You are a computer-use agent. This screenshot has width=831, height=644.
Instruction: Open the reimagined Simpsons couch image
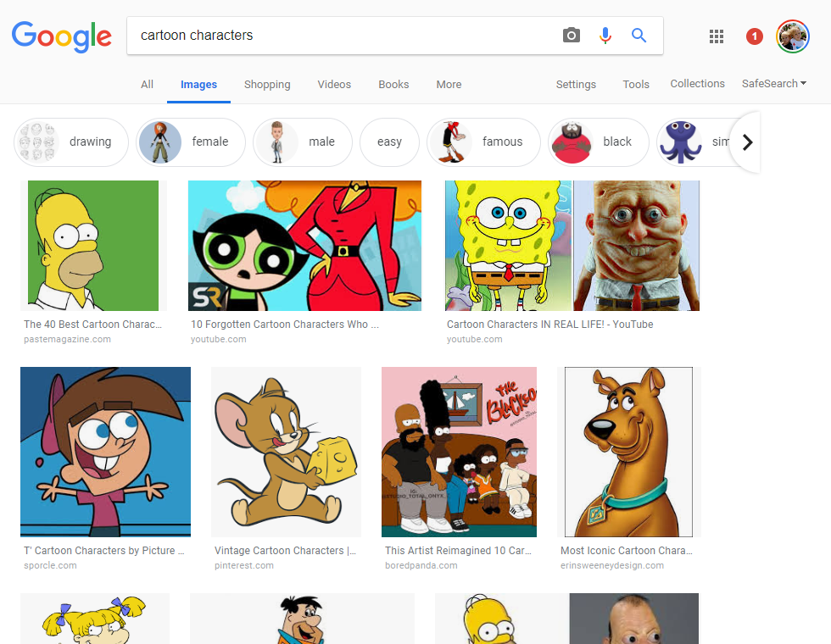click(x=459, y=452)
